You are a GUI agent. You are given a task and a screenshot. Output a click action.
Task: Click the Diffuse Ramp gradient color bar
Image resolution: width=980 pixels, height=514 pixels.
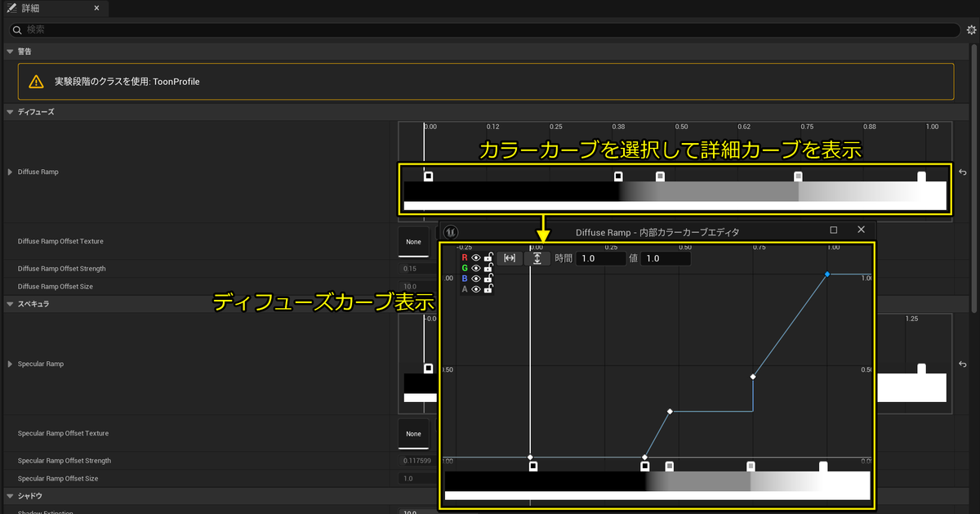[x=675, y=195]
